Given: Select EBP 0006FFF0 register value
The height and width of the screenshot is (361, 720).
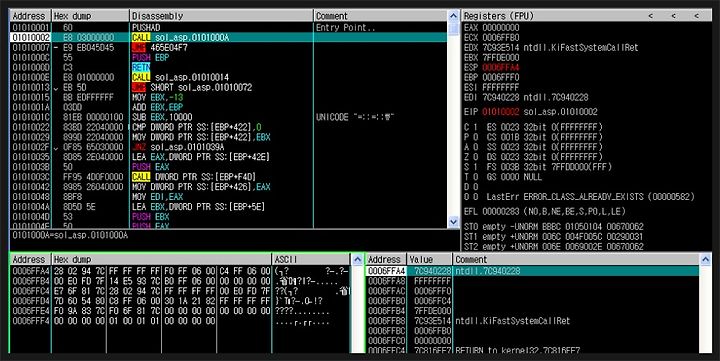Looking at the screenshot, I should pyautogui.click(x=492, y=77).
